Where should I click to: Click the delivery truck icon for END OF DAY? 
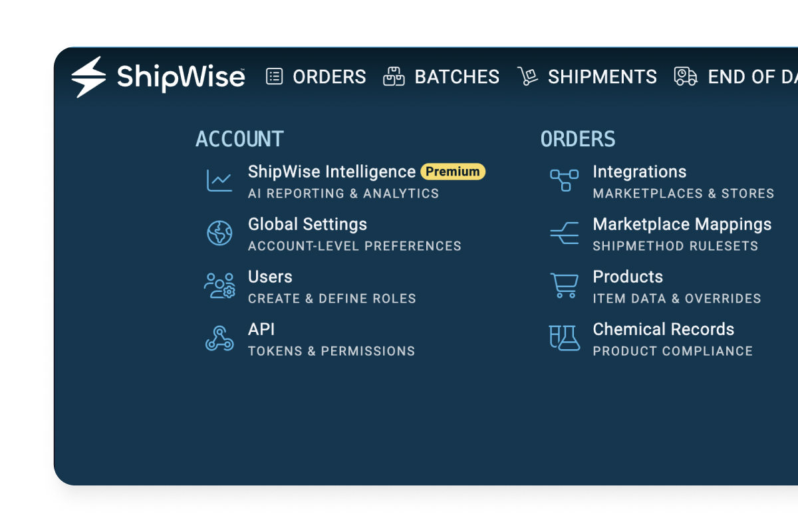[x=685, y=76]
